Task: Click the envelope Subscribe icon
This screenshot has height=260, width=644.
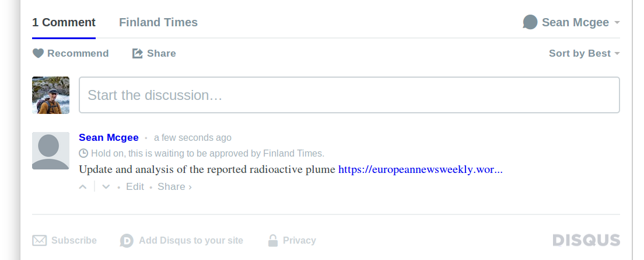Action: coord(39,240)
